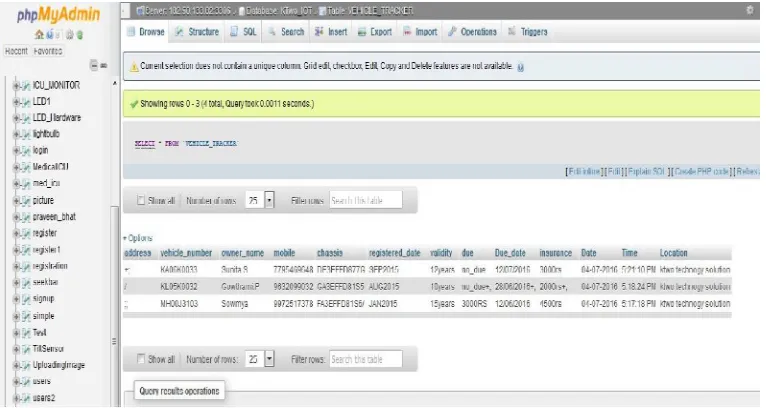Expand the LED_Hardware tree node
Image resolution: width=766 pixels, height=408 pixels.
pos(16,118)
